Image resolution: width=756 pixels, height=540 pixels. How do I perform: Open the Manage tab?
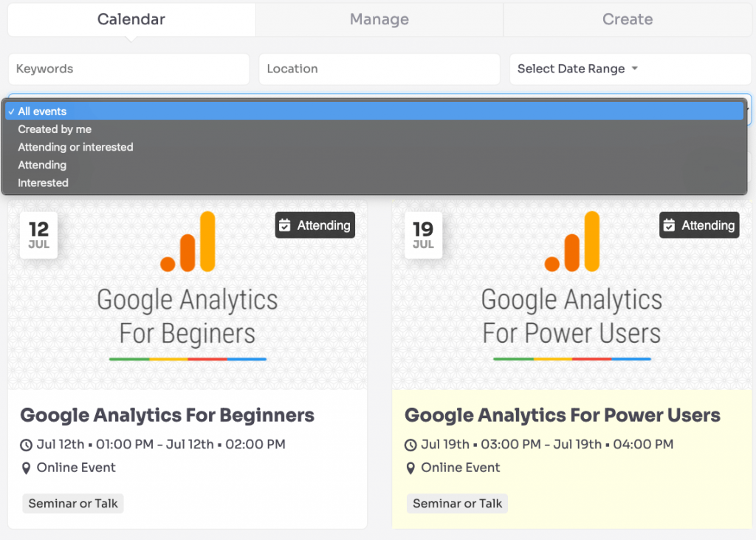379,19
